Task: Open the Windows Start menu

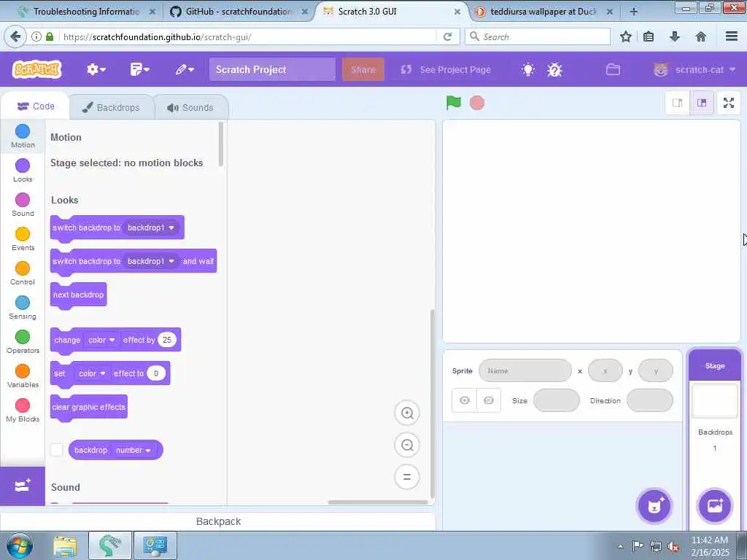Action: 19,545
